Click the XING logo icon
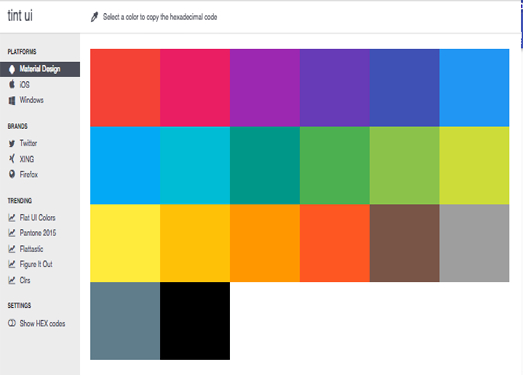Image resolution: width=523 pixels, height=375 pixels. click(x=12, y=159)
